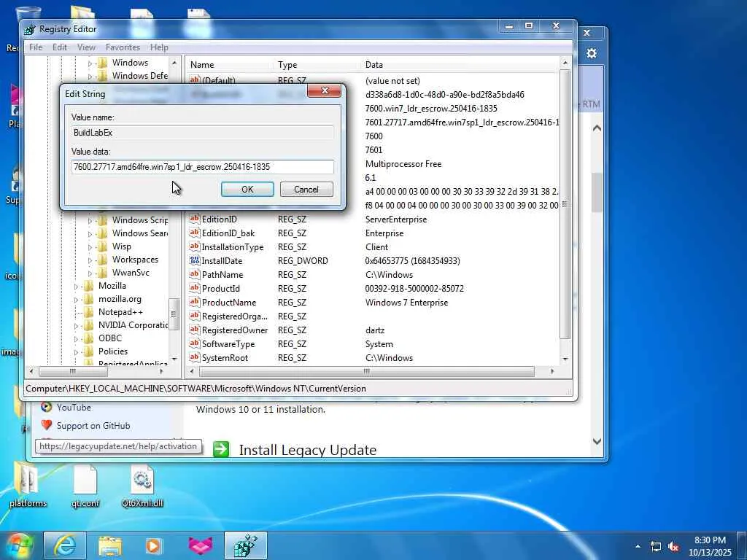The height and width of the screenshot is (560, 747).
Task: Click into the Value data field
Action: [203, 167]
